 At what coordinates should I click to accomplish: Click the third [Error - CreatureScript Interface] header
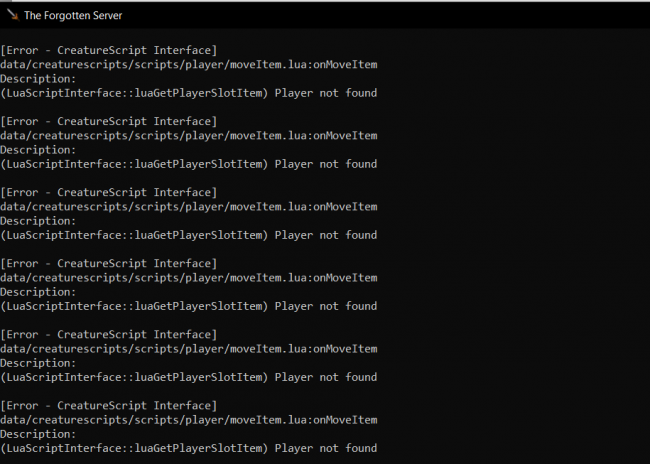[x=109, y=192]
